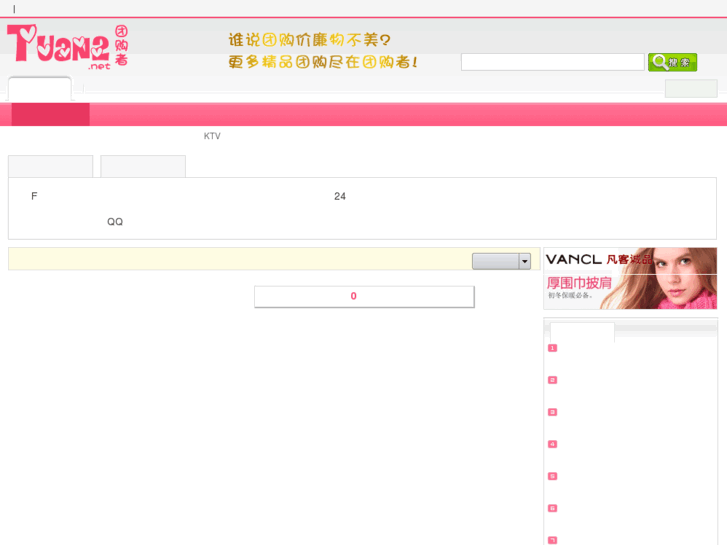Open the dropdown in the yellow bar
The image size is (727, 545).
pyautogui.click(x=501, y=261)
